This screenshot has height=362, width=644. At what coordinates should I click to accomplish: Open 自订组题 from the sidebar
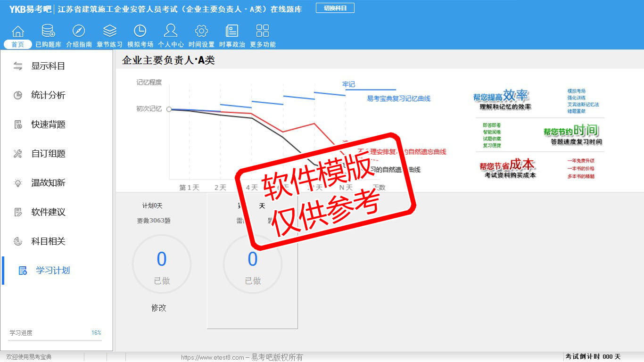(48, 154)
